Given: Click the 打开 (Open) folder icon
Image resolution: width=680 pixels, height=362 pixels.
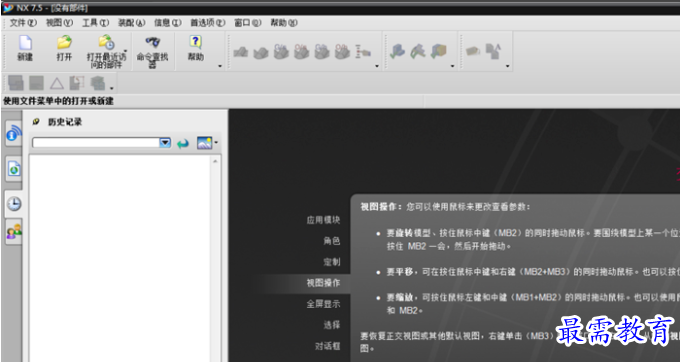Looking at the screenshot, I should click(64, 42).
